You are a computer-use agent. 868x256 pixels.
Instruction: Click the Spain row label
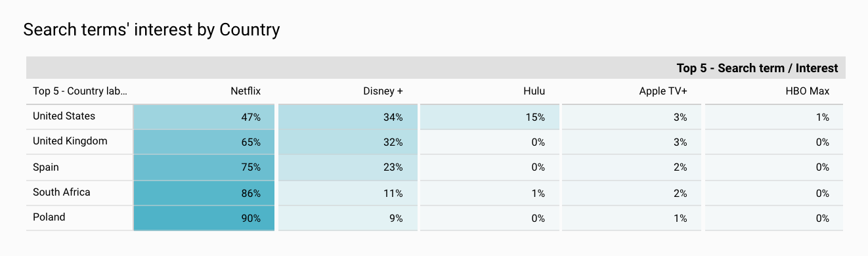46,167
